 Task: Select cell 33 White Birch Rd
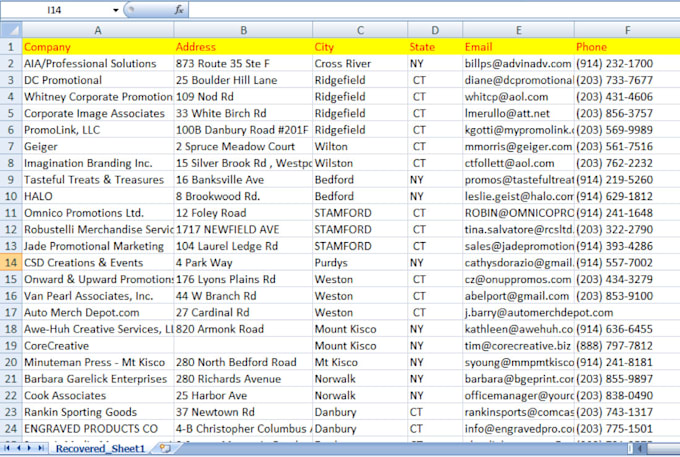click(x=243, y=113)
